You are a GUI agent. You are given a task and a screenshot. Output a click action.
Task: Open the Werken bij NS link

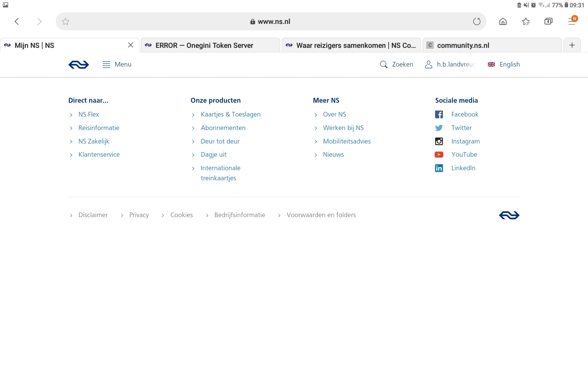(x=343, y=128)
